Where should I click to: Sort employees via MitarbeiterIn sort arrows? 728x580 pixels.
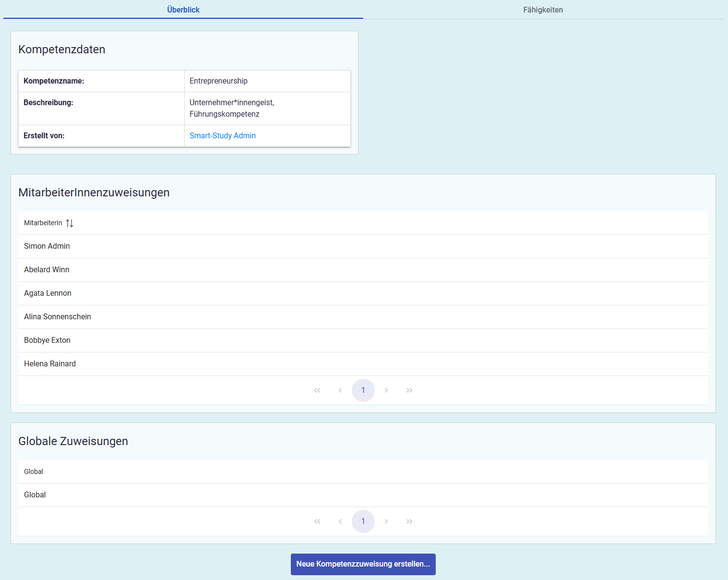[70, 223]
